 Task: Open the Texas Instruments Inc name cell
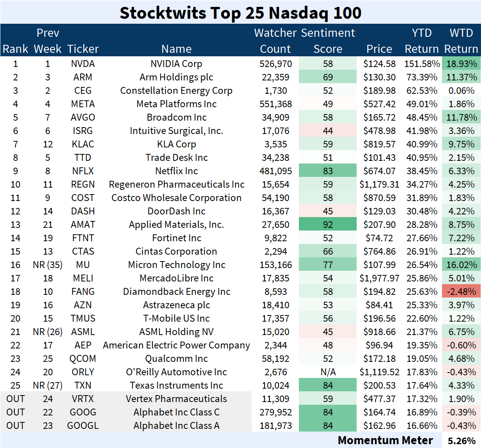click(176, 386)
